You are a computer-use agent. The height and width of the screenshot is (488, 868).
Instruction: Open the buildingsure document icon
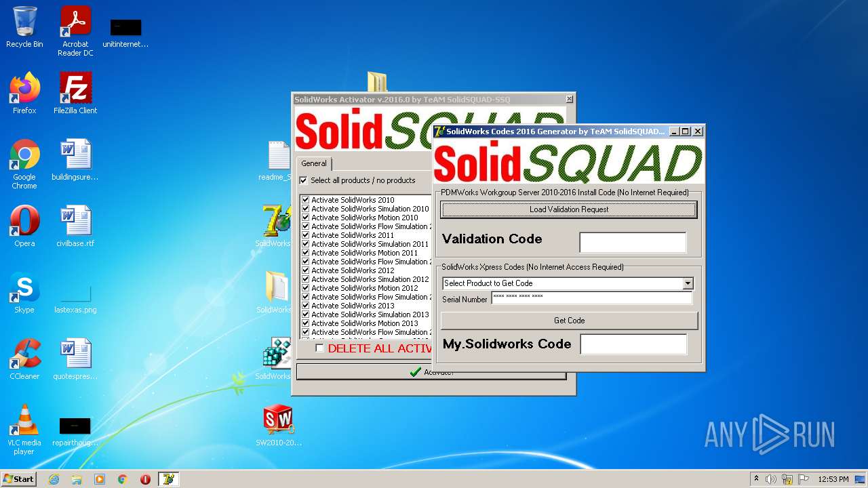click(75, 160)
